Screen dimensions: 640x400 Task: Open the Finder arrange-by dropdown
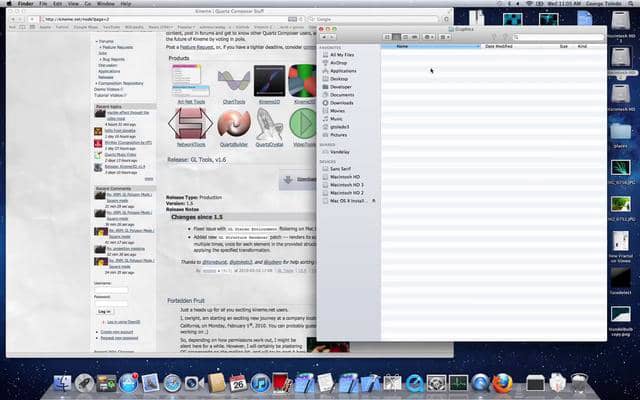(x=444, y=37)
